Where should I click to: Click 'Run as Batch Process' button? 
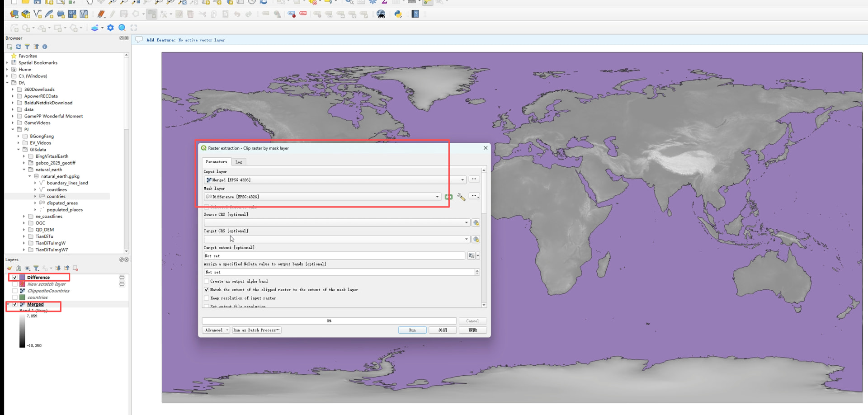point(256,330)
